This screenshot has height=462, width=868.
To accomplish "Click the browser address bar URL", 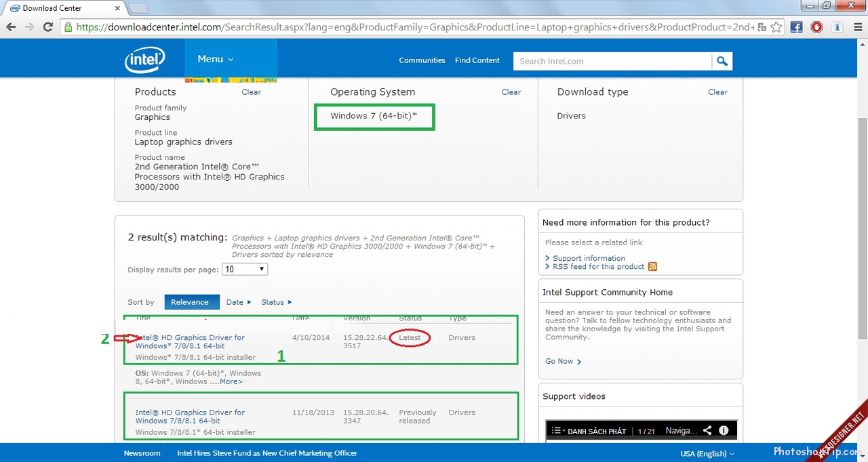I will pos(415,27).
